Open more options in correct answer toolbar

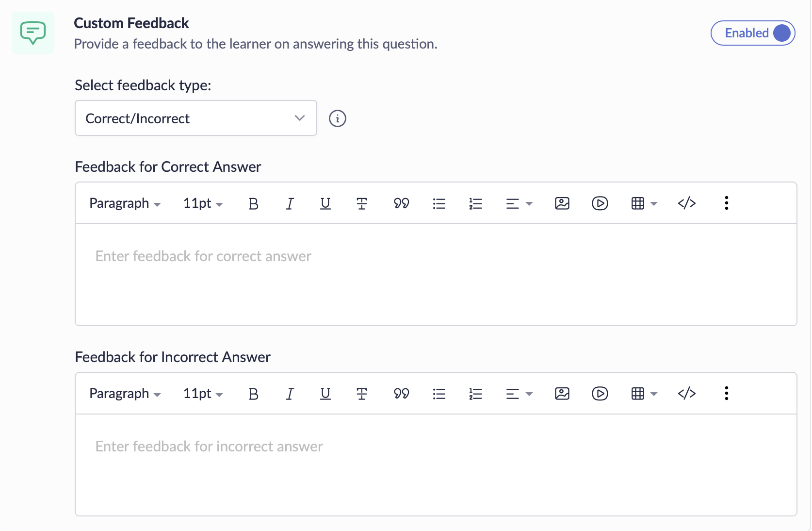pos(726,203)
